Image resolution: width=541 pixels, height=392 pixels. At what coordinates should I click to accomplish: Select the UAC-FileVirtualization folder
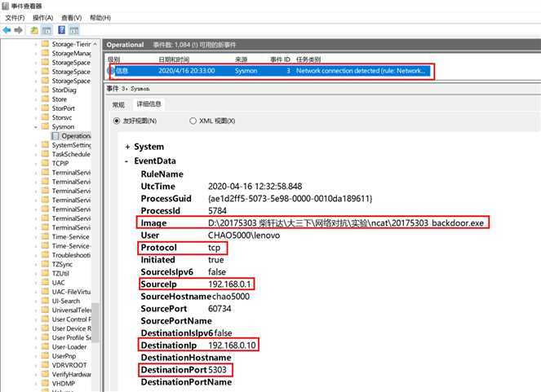72,292
